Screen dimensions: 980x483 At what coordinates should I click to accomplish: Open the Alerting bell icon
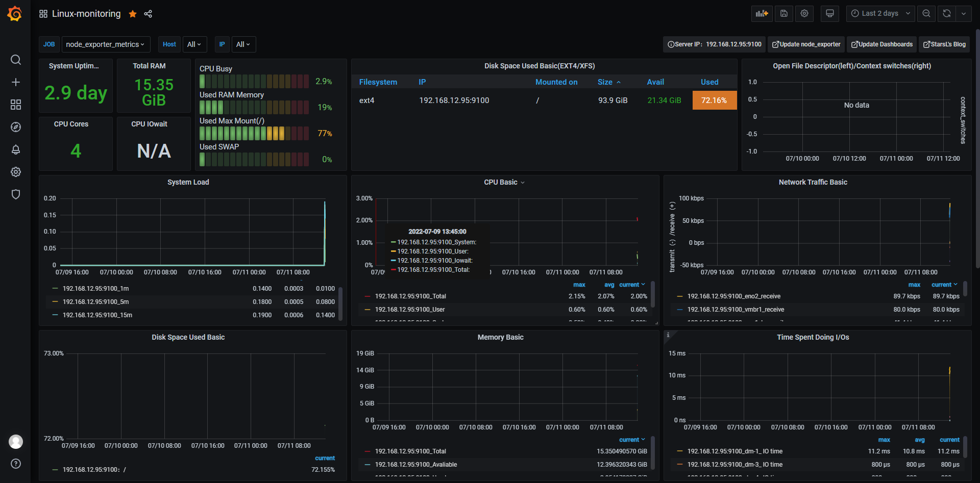click(15, 149)
